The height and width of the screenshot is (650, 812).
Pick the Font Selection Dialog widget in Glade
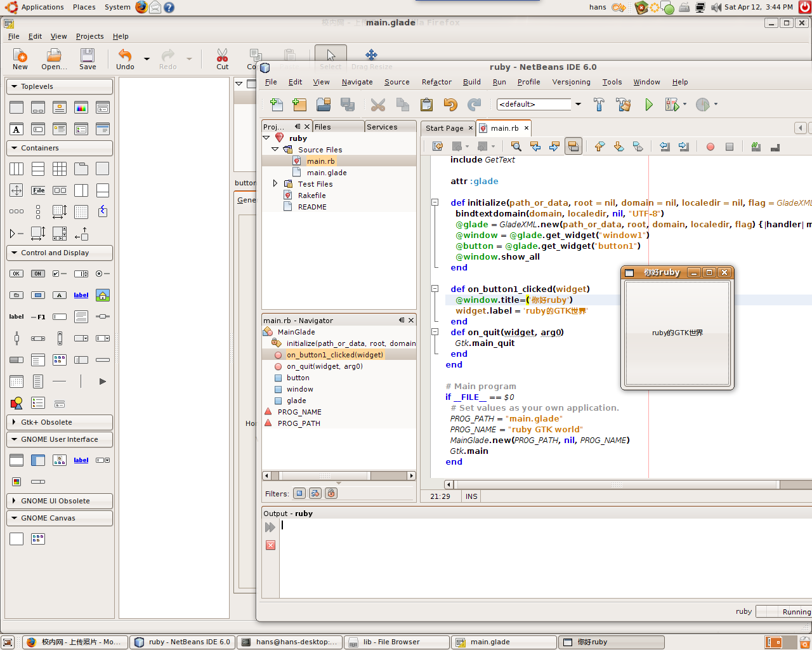[16, 129]
